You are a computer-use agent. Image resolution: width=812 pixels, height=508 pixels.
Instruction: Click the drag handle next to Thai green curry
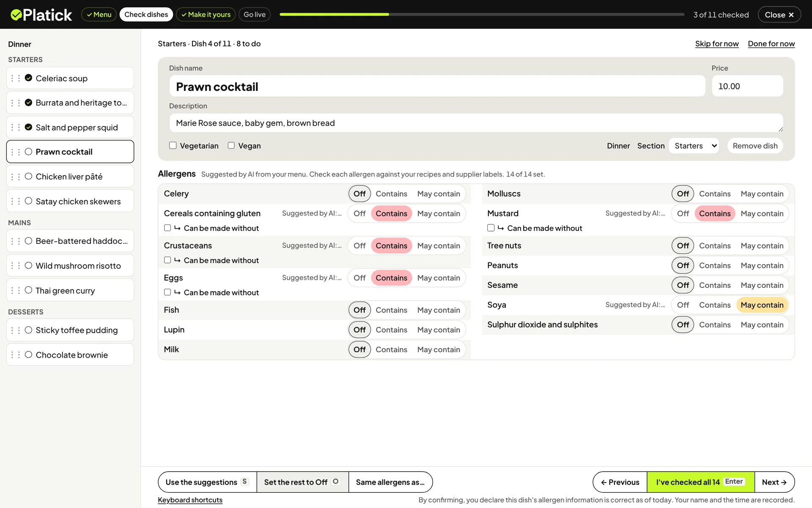click(x=16, y=290)
